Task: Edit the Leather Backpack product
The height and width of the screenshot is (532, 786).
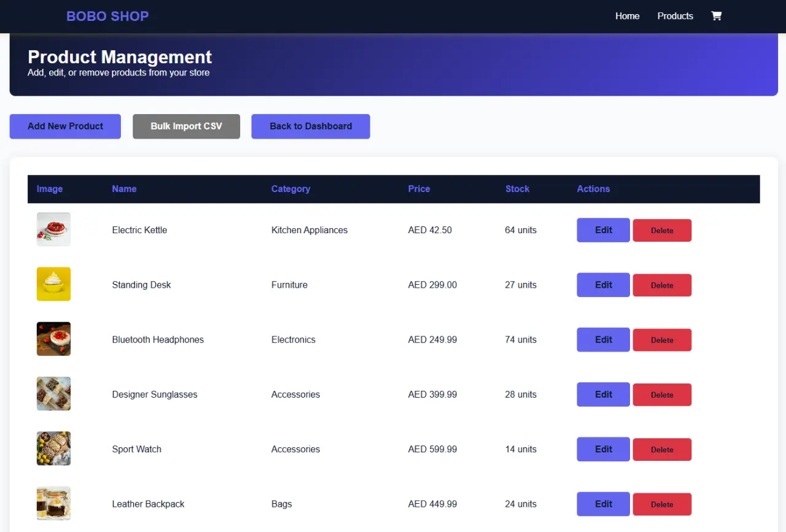Action: pos(603,504)
